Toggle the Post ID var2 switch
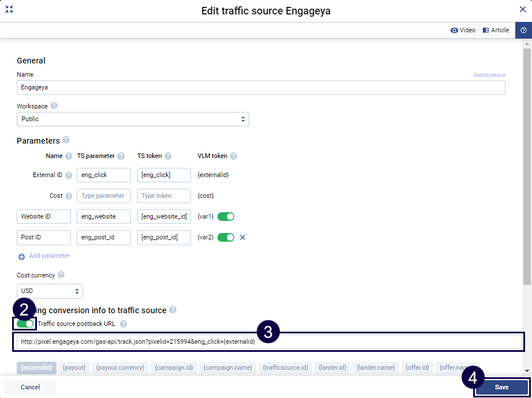Image resolution: width=532 pixels, height=398 pixels. [226, 237]
